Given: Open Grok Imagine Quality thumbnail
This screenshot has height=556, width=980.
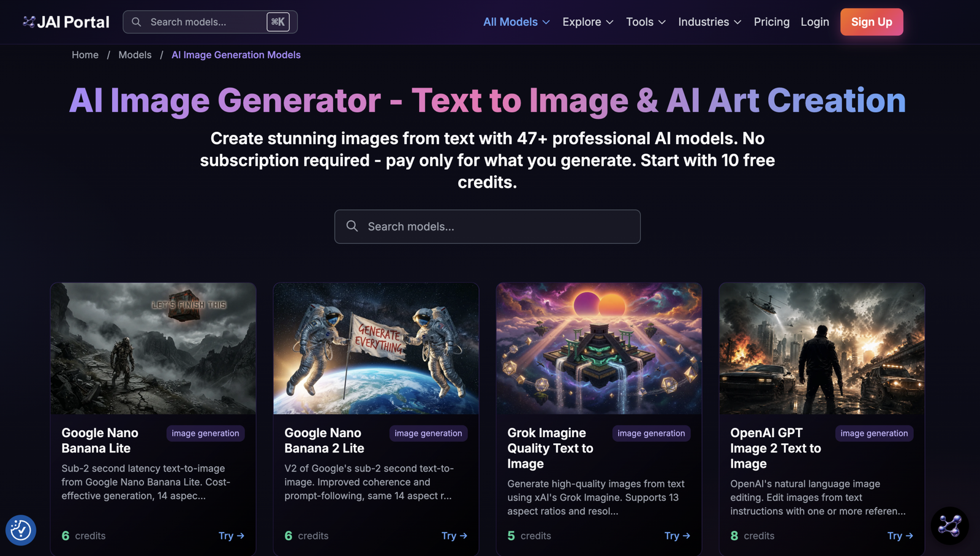Looking at the screenshot, I should coord(599,348).
